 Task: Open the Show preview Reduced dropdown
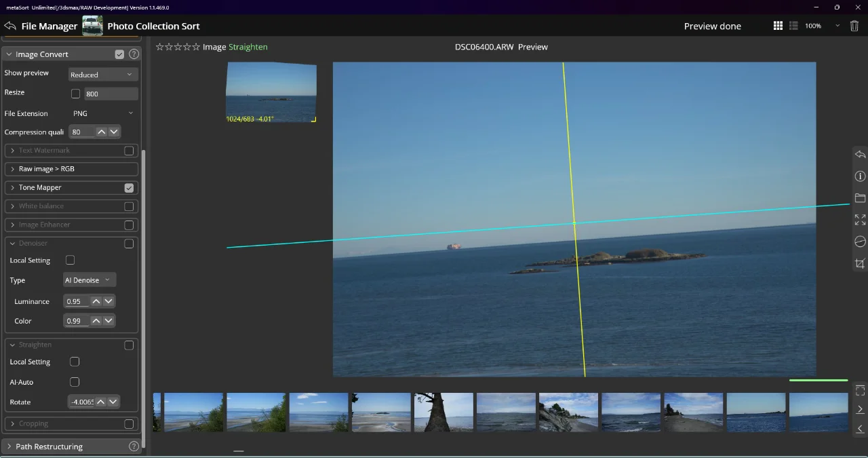103,75
